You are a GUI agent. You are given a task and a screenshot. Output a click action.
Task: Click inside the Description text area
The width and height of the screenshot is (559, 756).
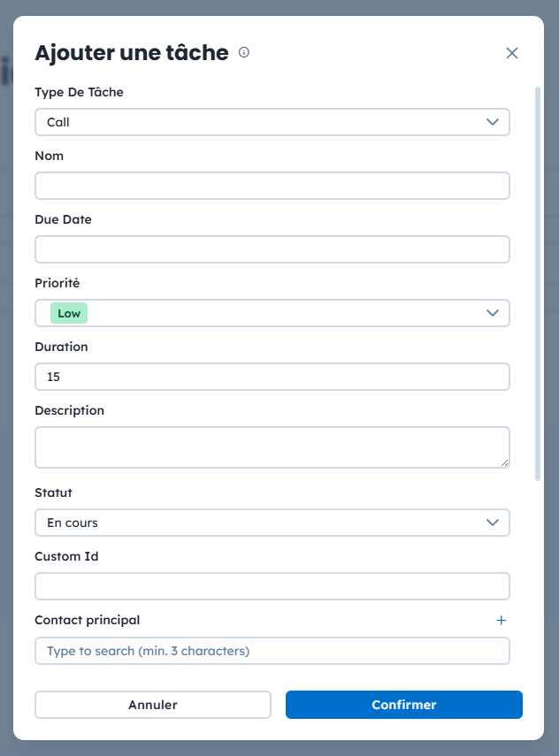272,447
